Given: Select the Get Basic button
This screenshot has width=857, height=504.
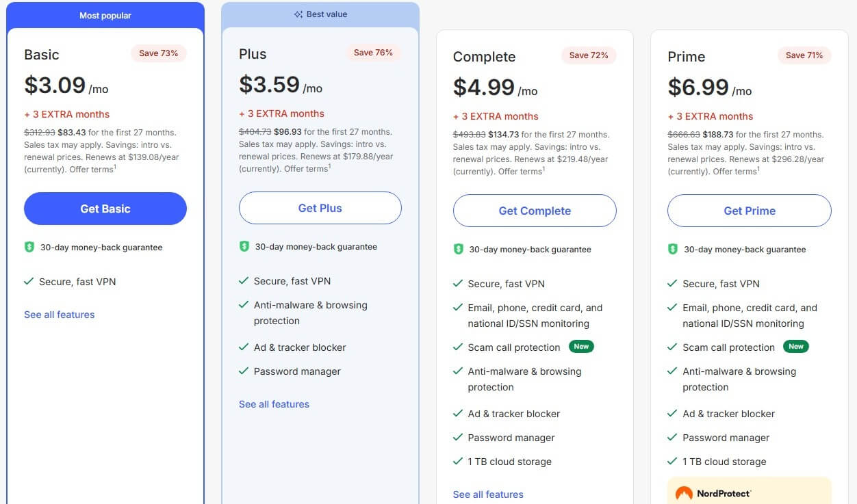Looking at the screenshot, I should (105, 209).
